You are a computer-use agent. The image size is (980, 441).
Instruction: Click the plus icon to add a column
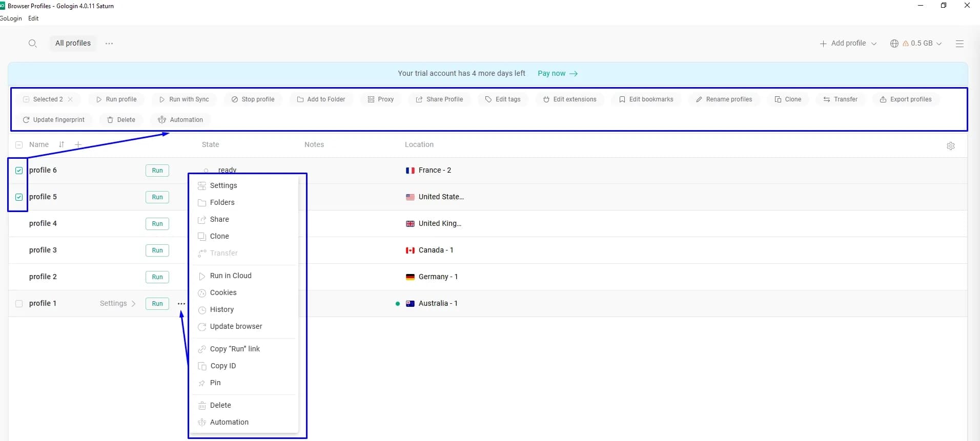click(x=78, y=145)
